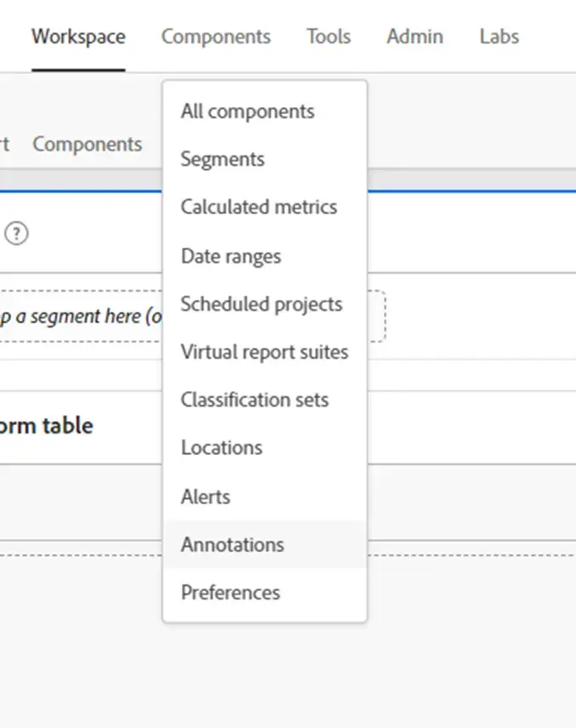Viewport: 576px width, 728px height.
Task: Select Locations in the Components menu
Action: (221, 447)
